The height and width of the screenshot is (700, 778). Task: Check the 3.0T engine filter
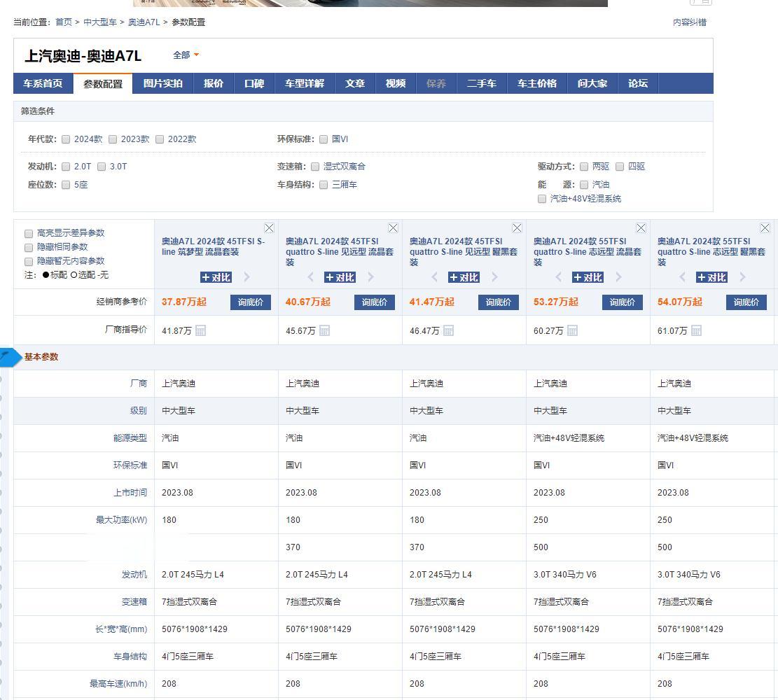coord(102,167)
